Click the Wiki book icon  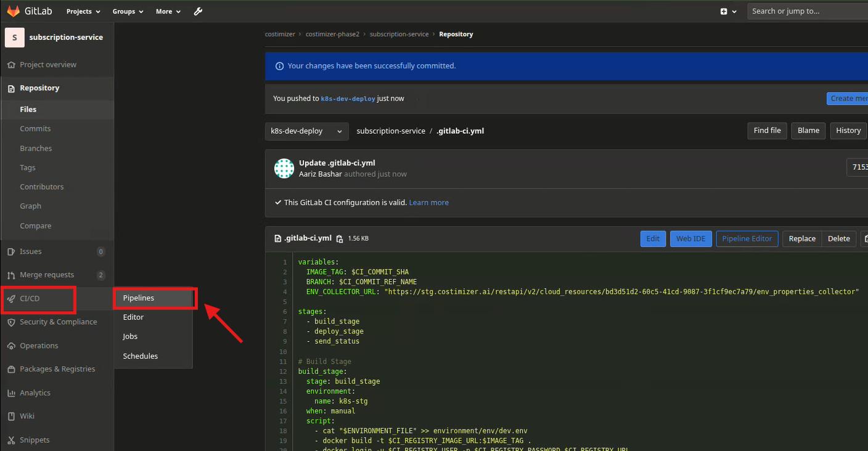point(11,416)
